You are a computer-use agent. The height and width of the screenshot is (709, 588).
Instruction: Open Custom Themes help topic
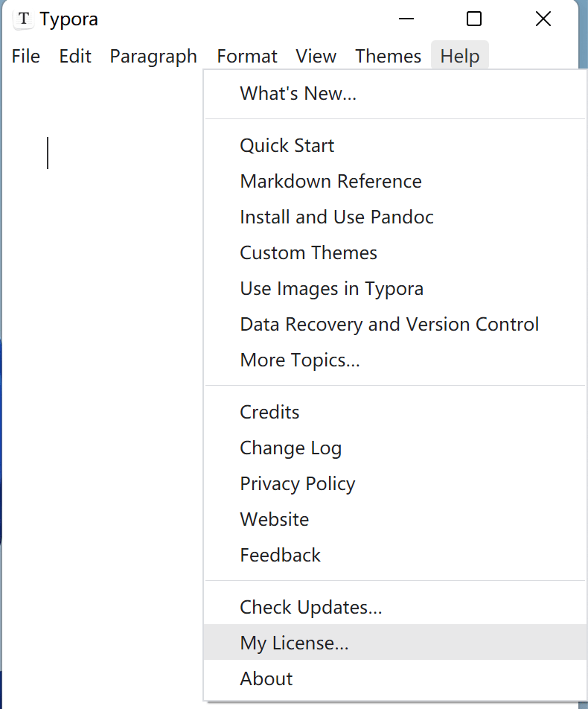click(308, 253)
